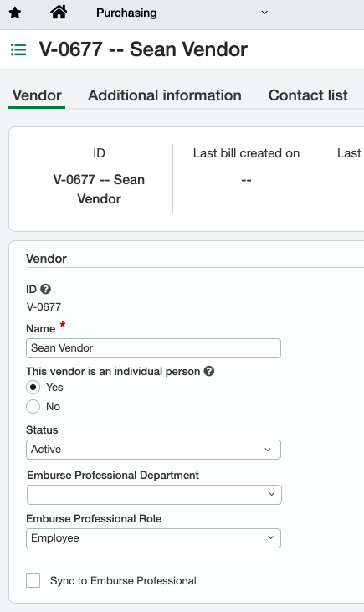Select the Vendor tab
The width and height of the screenshot is (364, 612).
(x=37, y=95)
